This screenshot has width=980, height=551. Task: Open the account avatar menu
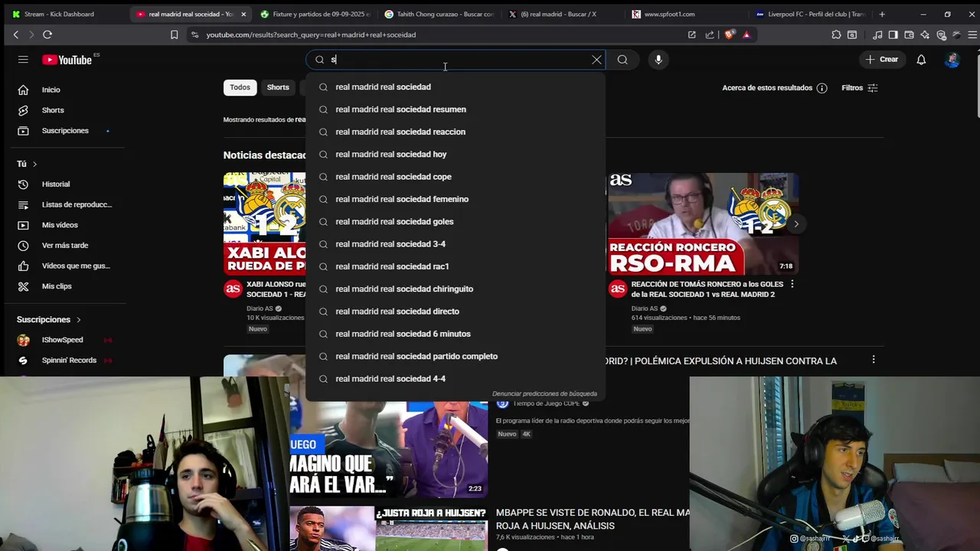[952, 60]
